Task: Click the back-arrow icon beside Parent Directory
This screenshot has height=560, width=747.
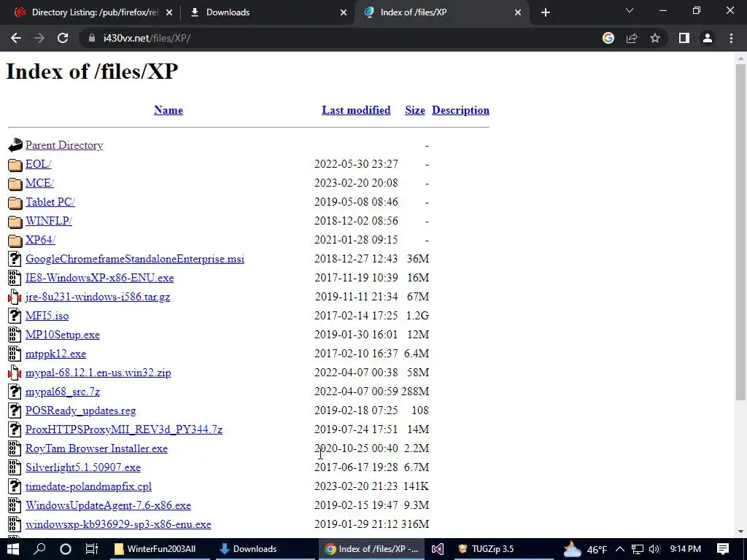Action: pyautogui.click(x=15, y=145)
